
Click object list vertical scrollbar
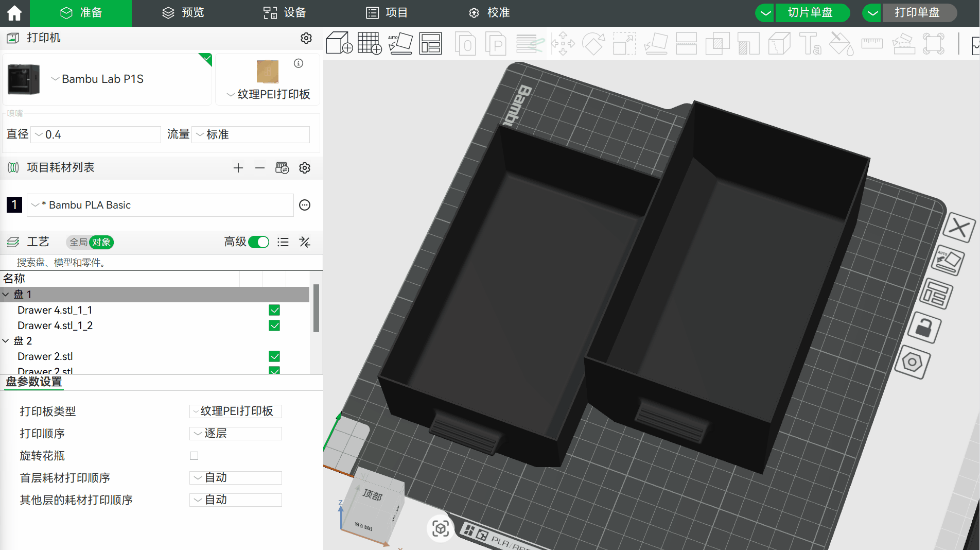pyautogui.click(x=316, y=308)
